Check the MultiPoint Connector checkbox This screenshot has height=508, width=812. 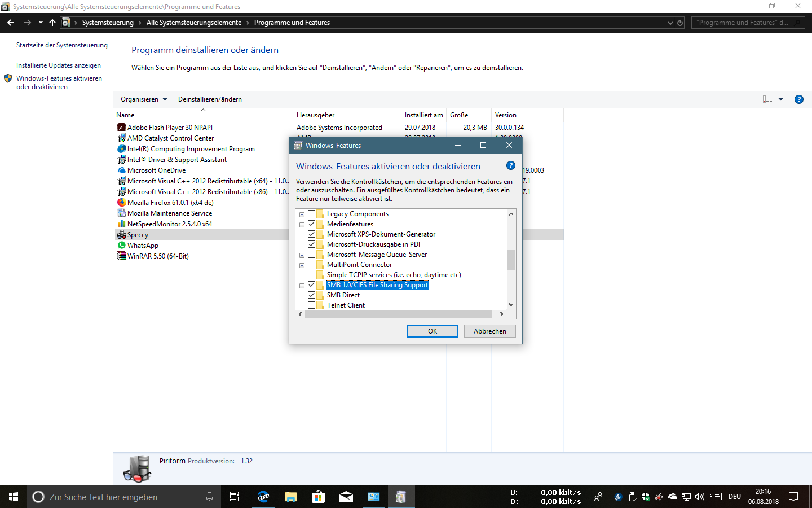pos(311,265)
